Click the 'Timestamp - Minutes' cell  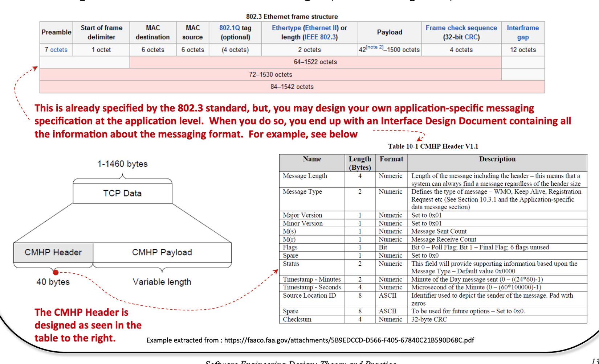312,279
